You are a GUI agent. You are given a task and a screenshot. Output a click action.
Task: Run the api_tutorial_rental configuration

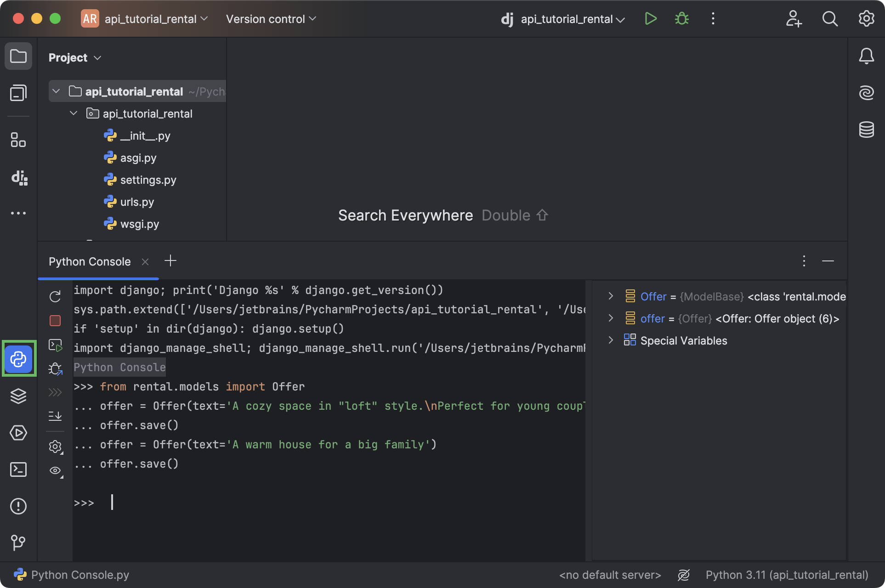(651, 19)
